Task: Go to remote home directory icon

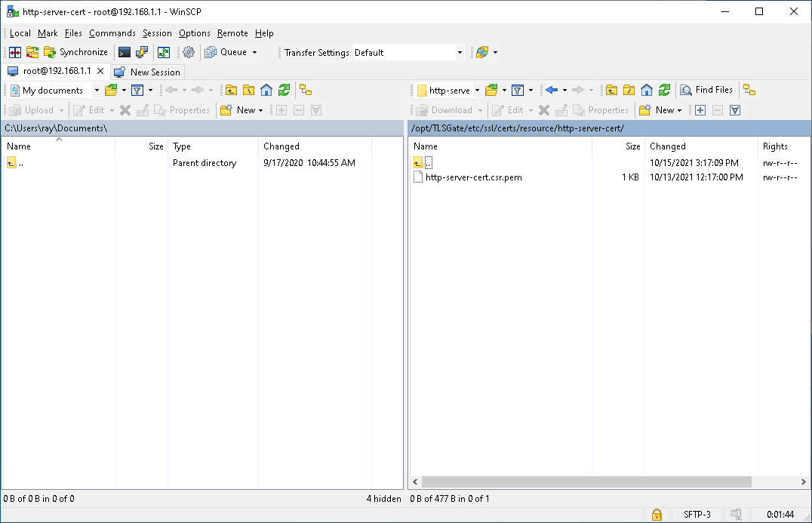Action: pos(646,90)
